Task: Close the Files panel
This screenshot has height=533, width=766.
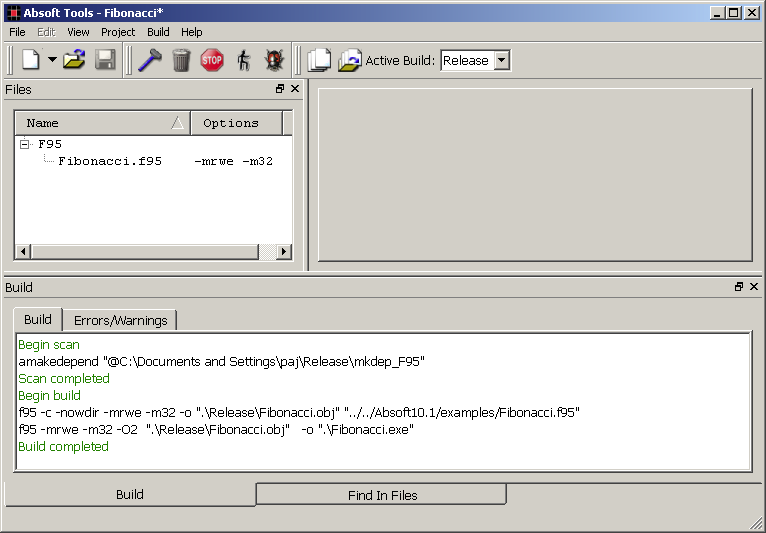Action: (295, 88)
